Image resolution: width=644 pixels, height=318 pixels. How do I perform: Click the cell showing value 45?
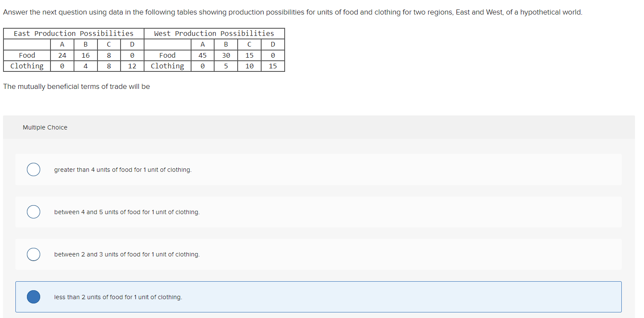coord(202,55)
